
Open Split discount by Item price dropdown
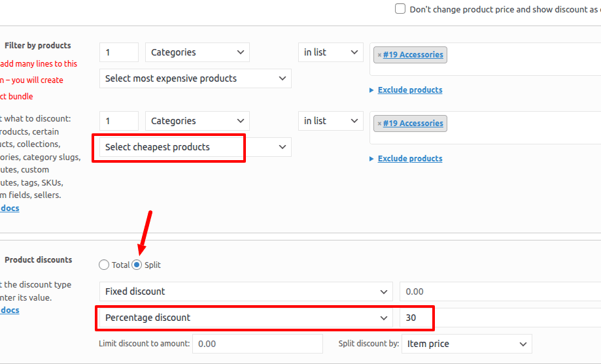pyautogui.click(x=466, y=344)
